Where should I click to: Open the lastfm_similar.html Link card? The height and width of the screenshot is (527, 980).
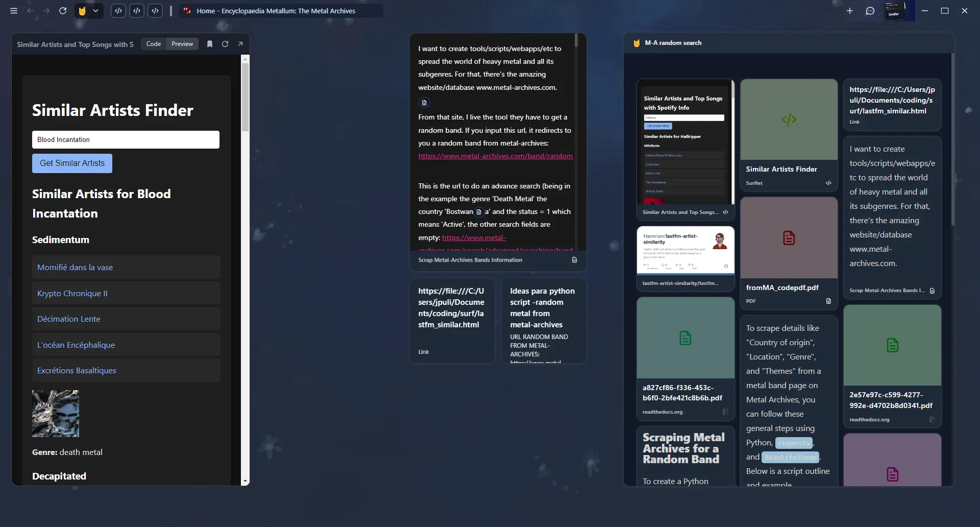(452, 320)
